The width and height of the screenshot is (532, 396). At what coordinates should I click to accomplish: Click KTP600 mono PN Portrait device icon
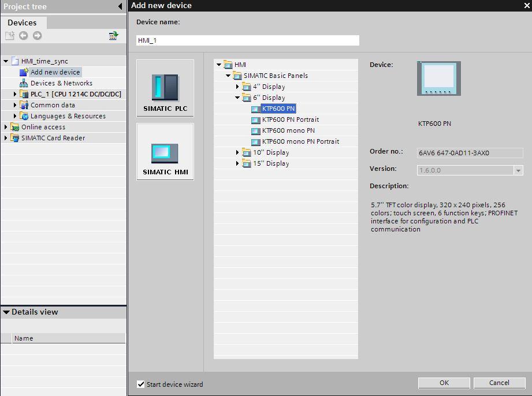click(255, 142)
